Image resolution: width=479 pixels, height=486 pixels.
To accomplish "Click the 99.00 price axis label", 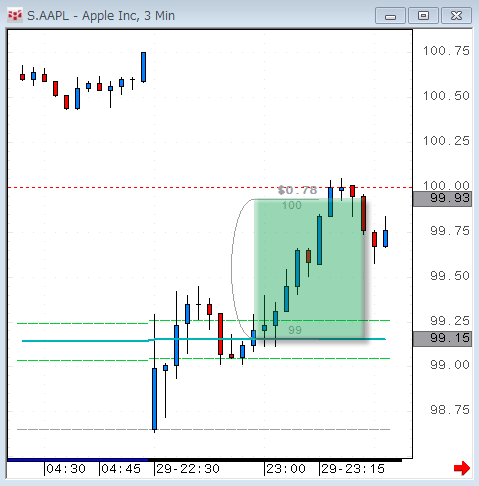I will point(450,365).
